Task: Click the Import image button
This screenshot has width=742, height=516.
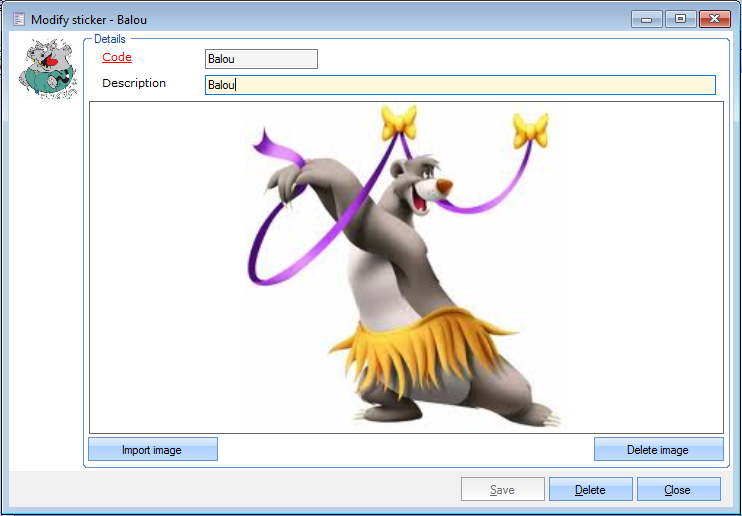Action: tap(153, 449)
